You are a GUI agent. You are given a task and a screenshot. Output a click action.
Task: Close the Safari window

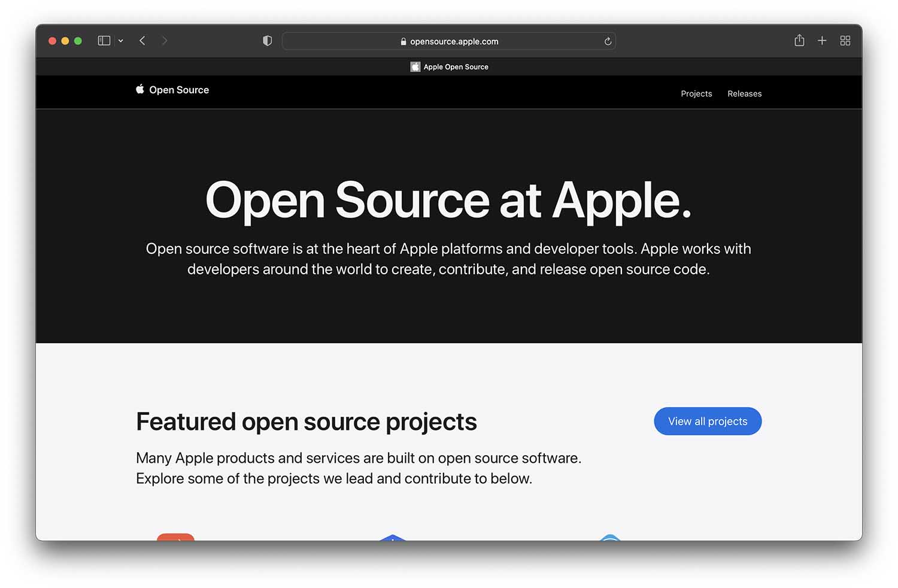[x=52, y=41]
